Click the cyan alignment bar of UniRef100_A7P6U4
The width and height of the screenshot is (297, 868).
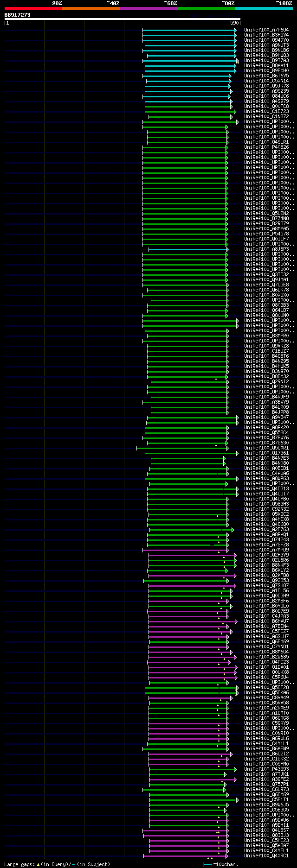pos(189,30)
